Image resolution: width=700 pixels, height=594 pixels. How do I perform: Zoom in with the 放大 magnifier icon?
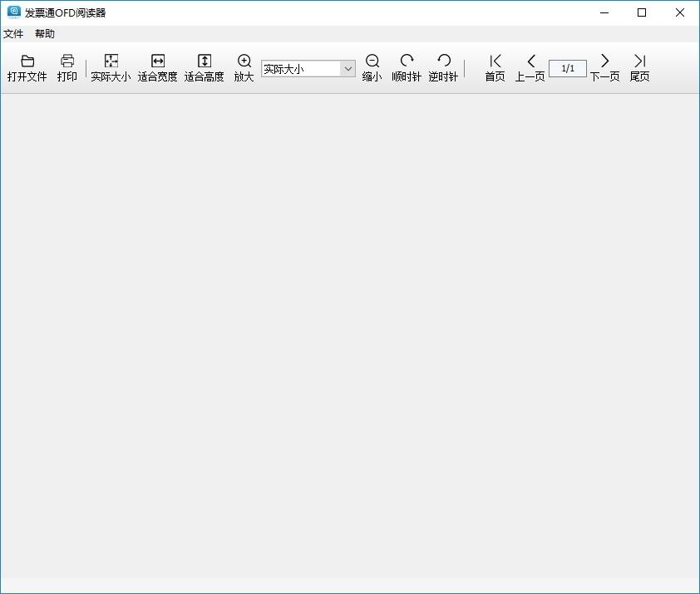point(244,61)
